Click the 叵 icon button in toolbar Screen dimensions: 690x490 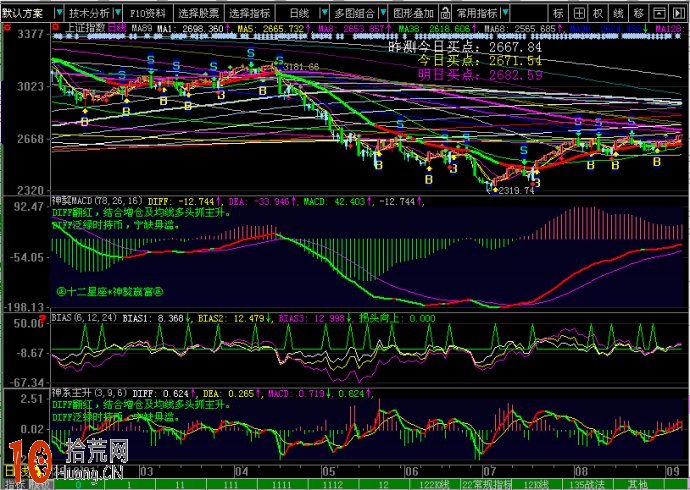pyautogui.click(x=579, y=14)
